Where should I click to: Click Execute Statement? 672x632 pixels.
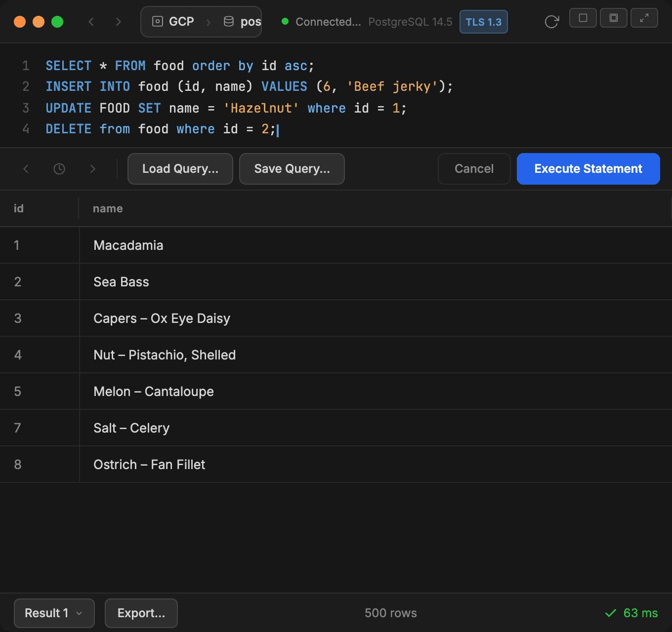pyautogui.click(x=588, y=169)
